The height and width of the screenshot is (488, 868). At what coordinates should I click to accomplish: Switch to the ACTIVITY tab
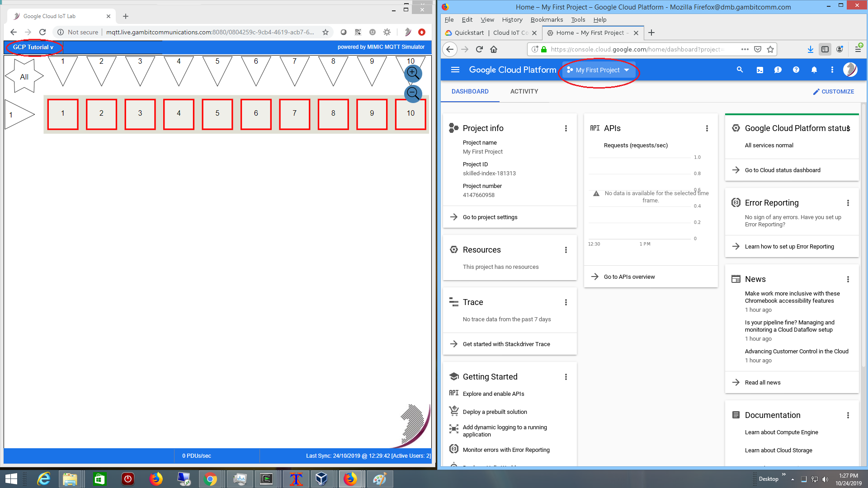click(x=524, y=91)
